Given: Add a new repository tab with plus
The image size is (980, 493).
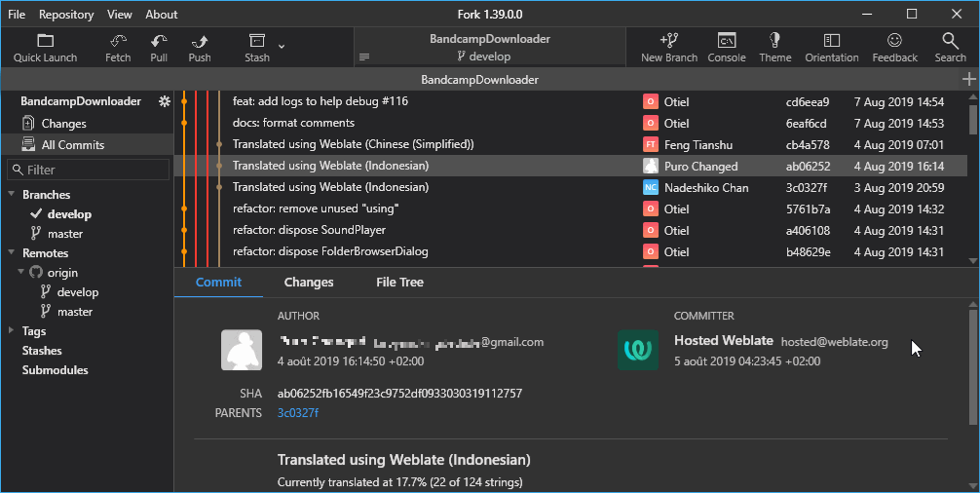Looking at the screenshot, I should [968, 79].
